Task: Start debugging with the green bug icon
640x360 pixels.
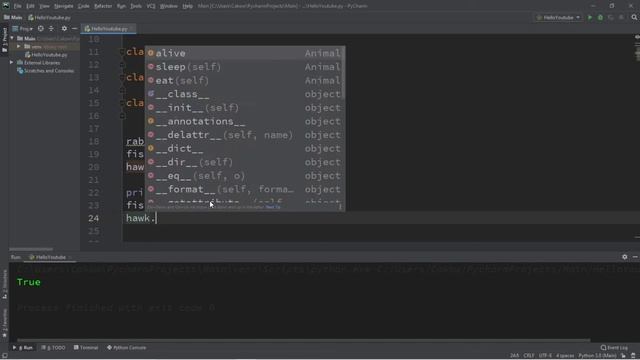Action: [600, 18]
